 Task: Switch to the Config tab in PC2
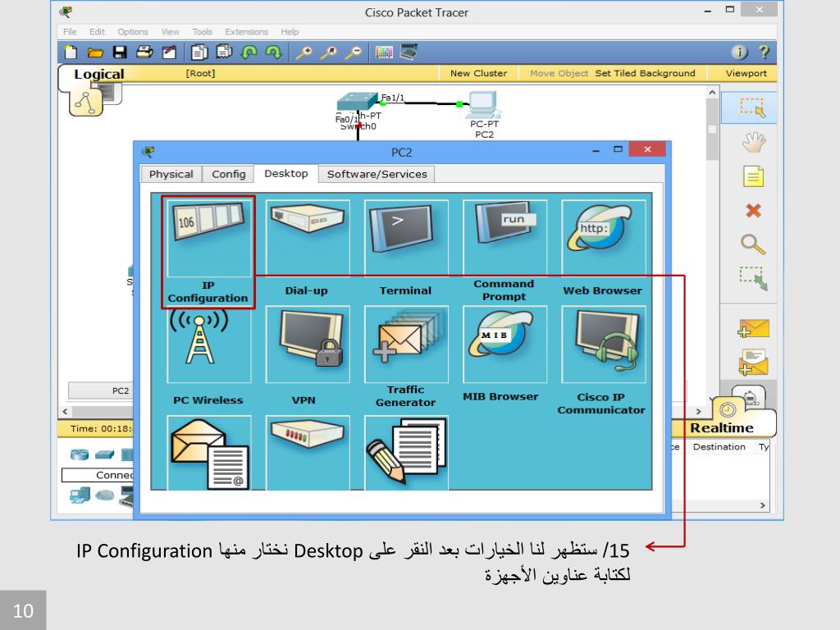[228, 174]
